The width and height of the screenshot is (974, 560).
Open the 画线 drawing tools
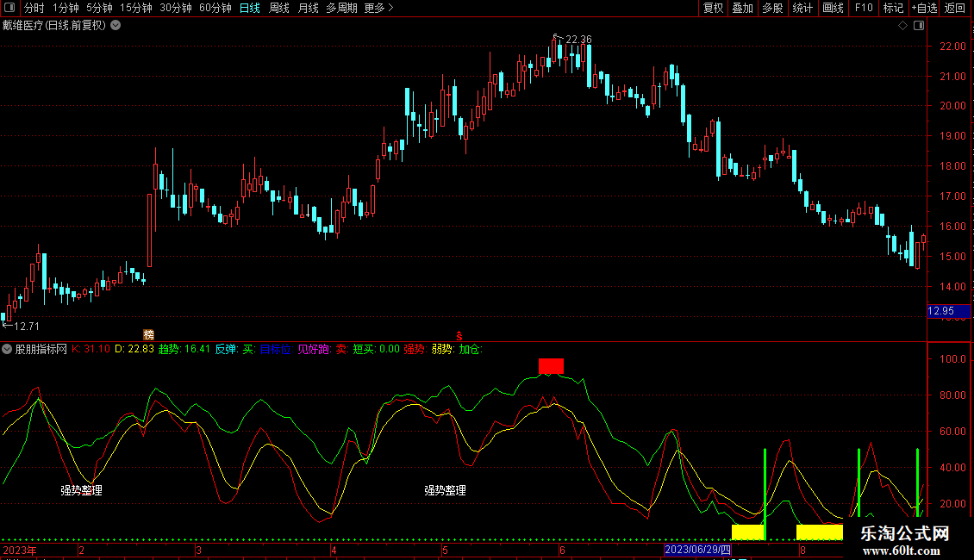833,8
